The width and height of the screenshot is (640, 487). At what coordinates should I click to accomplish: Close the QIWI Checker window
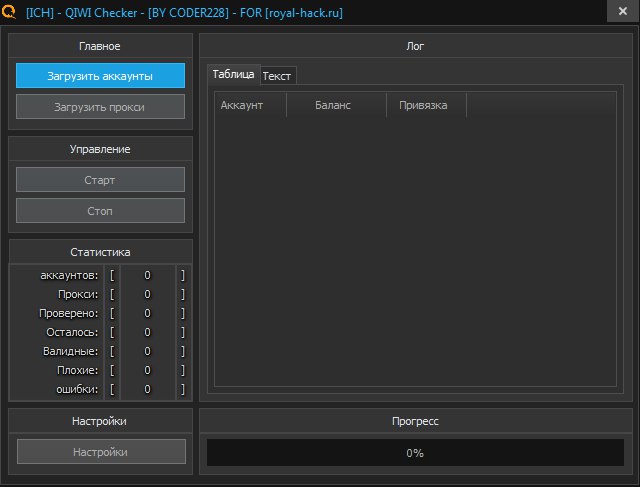click(622, 11)
